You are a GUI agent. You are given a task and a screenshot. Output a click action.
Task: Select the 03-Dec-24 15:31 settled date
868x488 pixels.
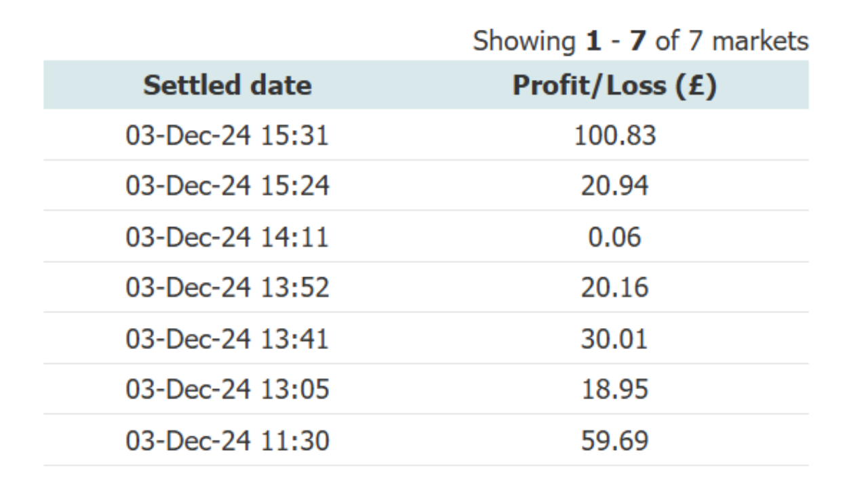pyautogui.click(x=227, y=136)
